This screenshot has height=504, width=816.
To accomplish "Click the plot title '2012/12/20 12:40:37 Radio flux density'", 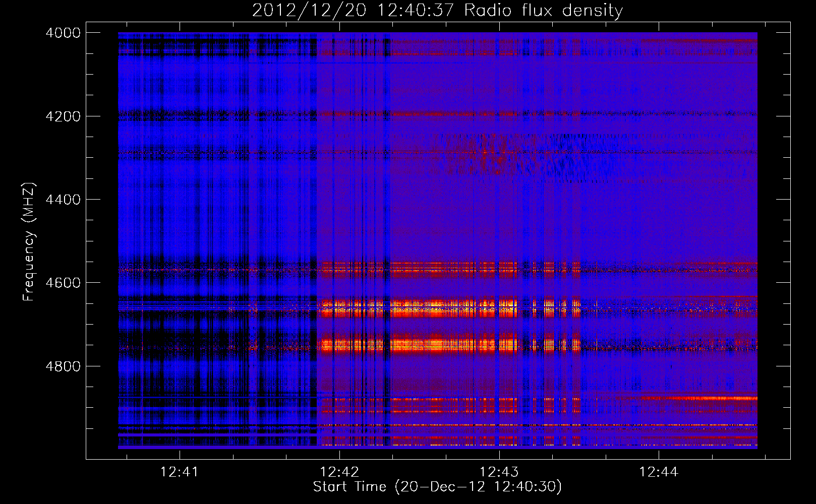I will (x=437, y=11).
